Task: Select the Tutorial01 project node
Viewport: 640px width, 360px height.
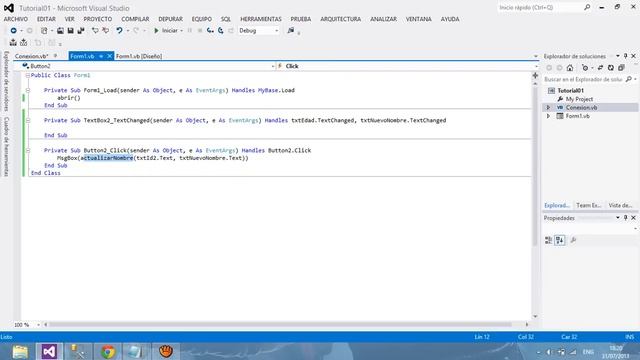Action: click(570, 91)
